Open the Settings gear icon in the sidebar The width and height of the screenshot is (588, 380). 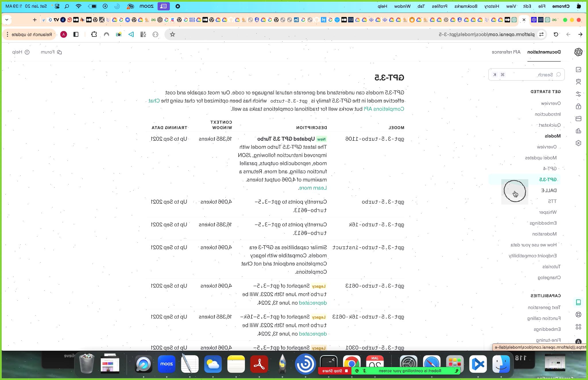578,143
